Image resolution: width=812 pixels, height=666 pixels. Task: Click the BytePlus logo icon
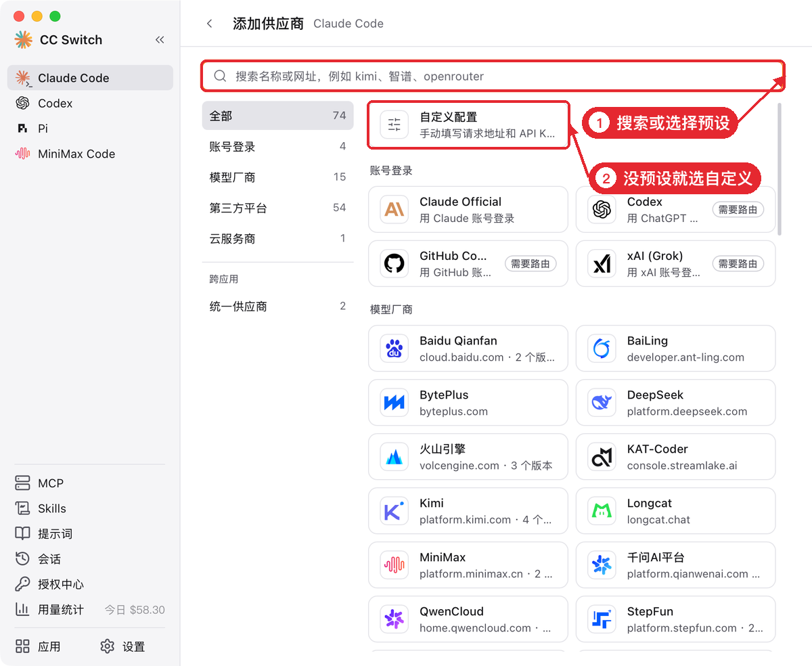coord(394,403)
